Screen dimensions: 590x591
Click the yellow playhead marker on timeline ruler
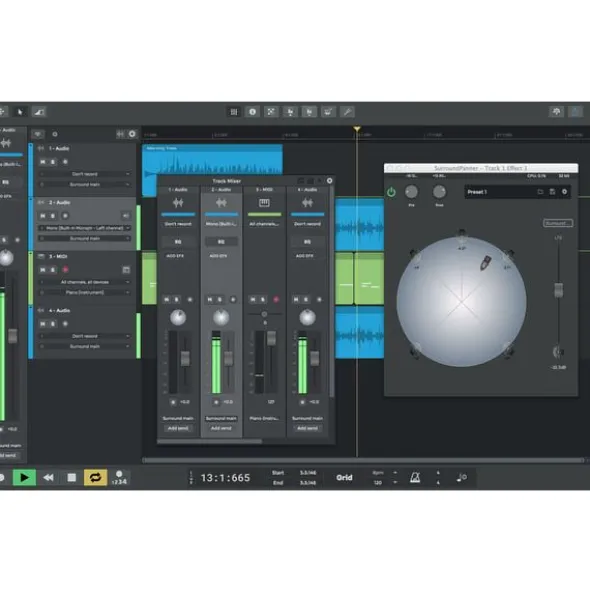357,129
